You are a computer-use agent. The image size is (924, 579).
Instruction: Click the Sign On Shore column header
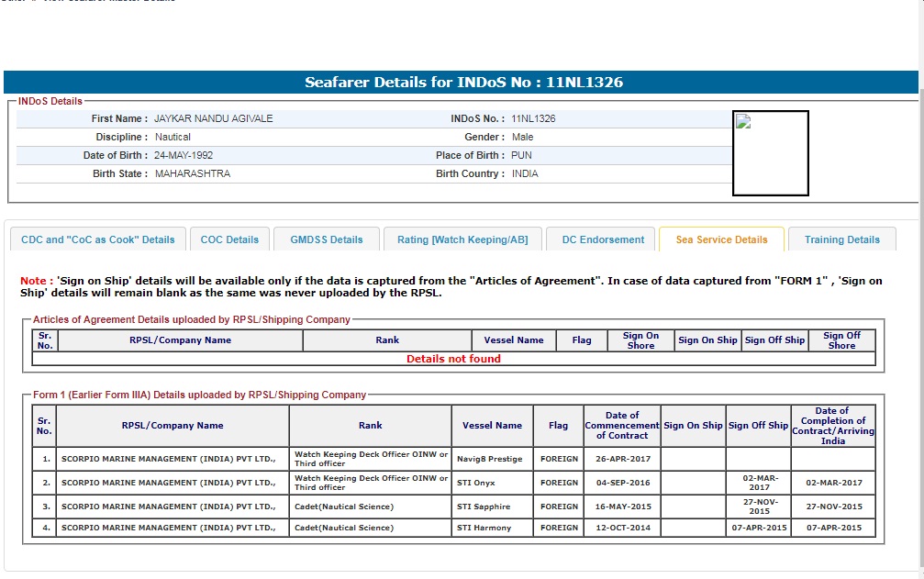(x=640, y=340)
